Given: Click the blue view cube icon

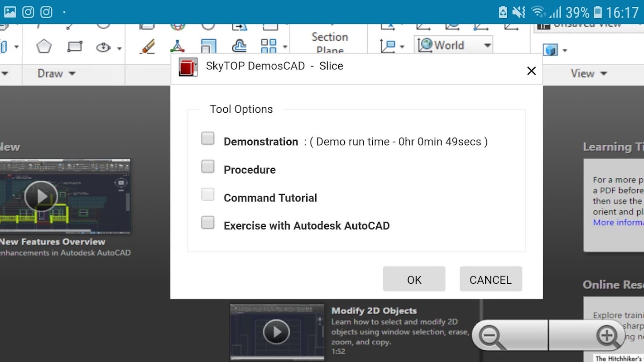Looking at the screenshot, I should 550,49.
